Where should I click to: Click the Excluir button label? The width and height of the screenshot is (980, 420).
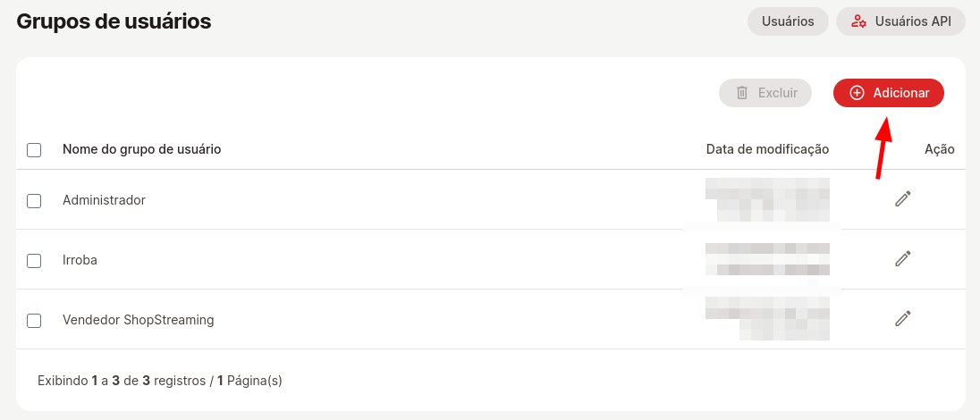tap(777, 93)
